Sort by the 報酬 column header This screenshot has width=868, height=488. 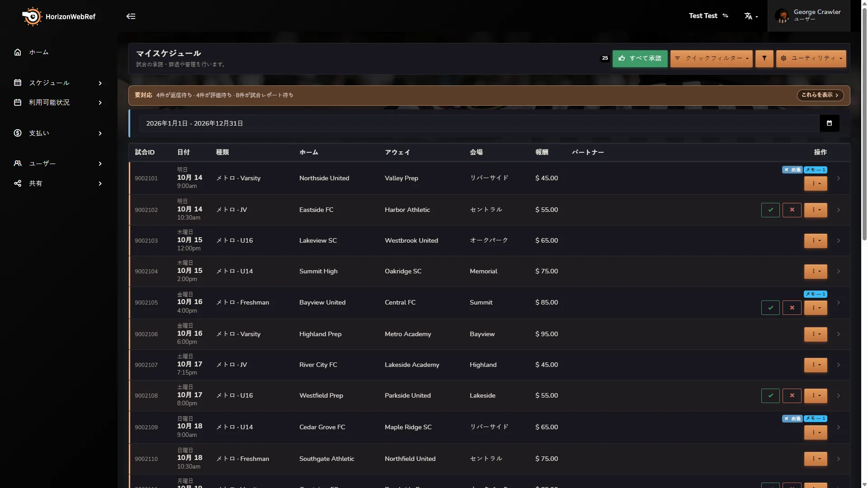[x=542, y=152]
